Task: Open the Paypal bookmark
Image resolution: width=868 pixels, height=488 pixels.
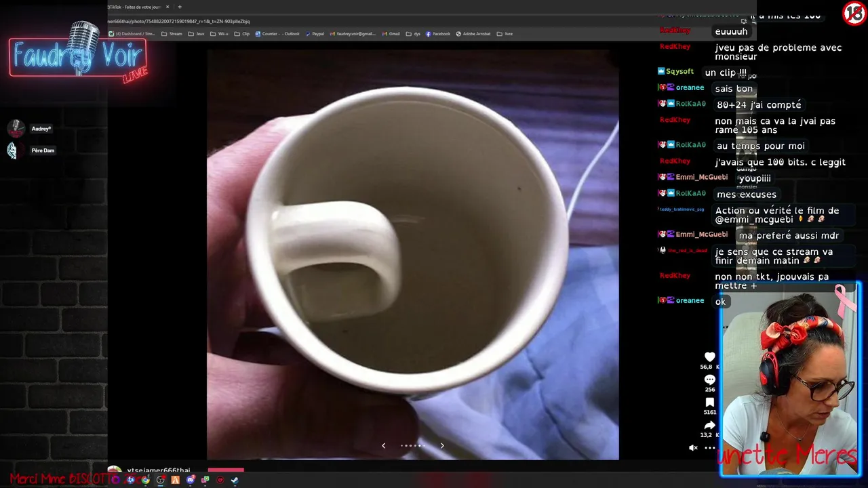Action: [315, 34]
